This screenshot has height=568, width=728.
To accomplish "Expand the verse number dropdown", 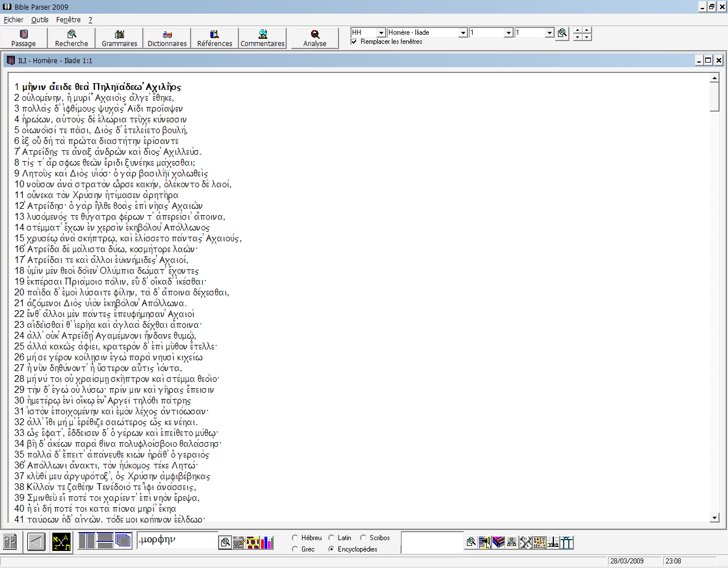I will coord(549,33).
